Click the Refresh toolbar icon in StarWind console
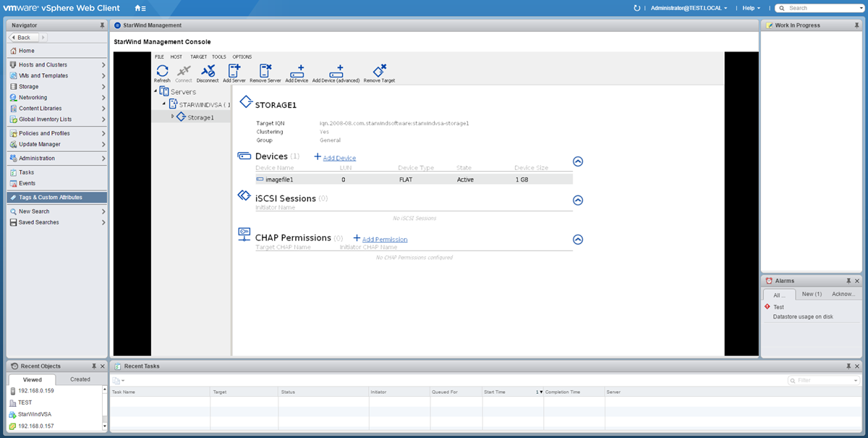The image size is (868, 438). 162,71
